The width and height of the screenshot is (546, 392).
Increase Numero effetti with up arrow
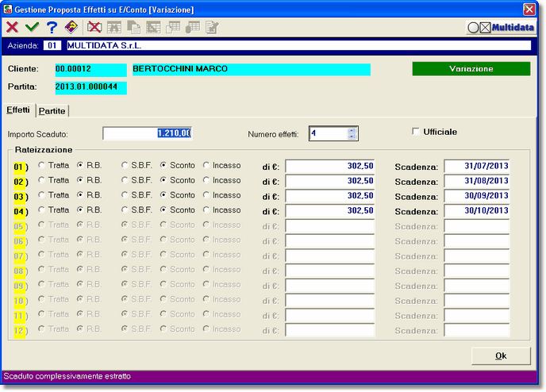click(352, 131)
